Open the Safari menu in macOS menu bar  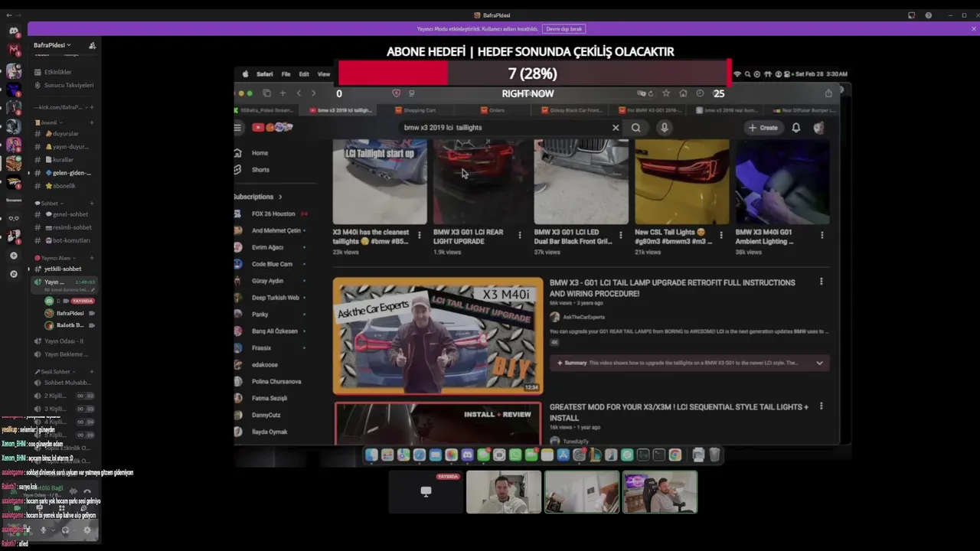click(x=264, y=74)
